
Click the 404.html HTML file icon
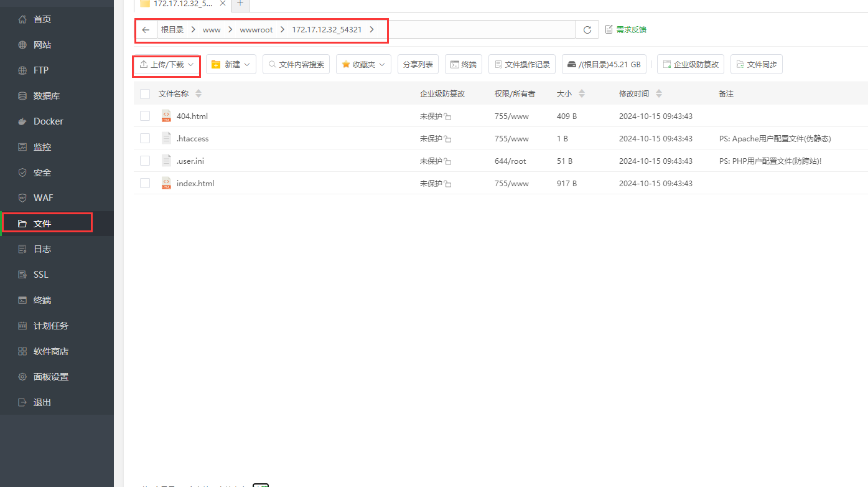click(x=166, y=116)
